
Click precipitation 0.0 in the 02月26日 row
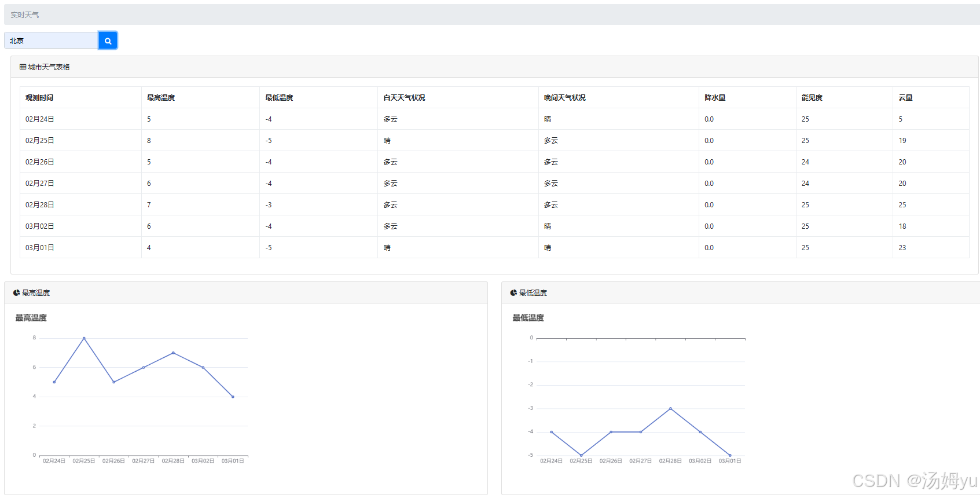(709, 162)
